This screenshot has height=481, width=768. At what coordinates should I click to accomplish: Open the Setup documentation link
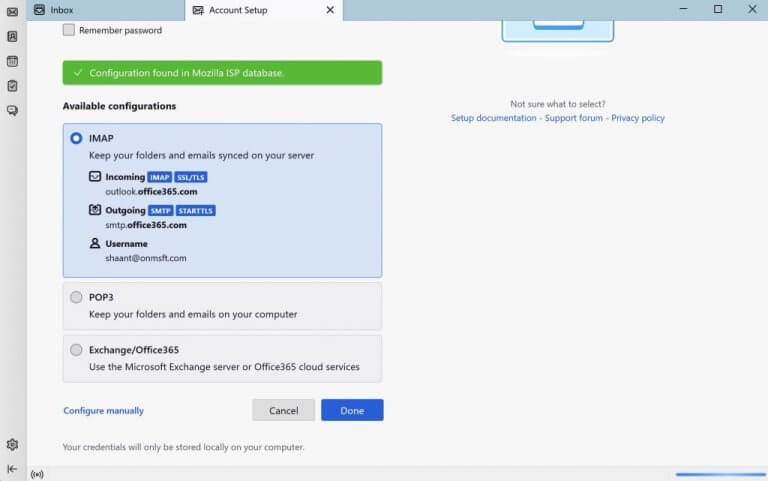[493, 118]
